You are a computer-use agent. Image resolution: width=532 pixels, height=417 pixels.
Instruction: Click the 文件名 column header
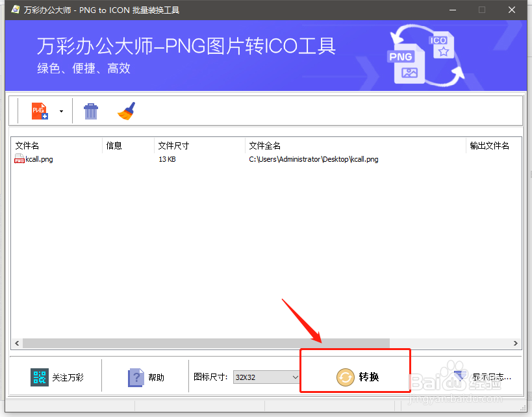[x=57, y=145]
